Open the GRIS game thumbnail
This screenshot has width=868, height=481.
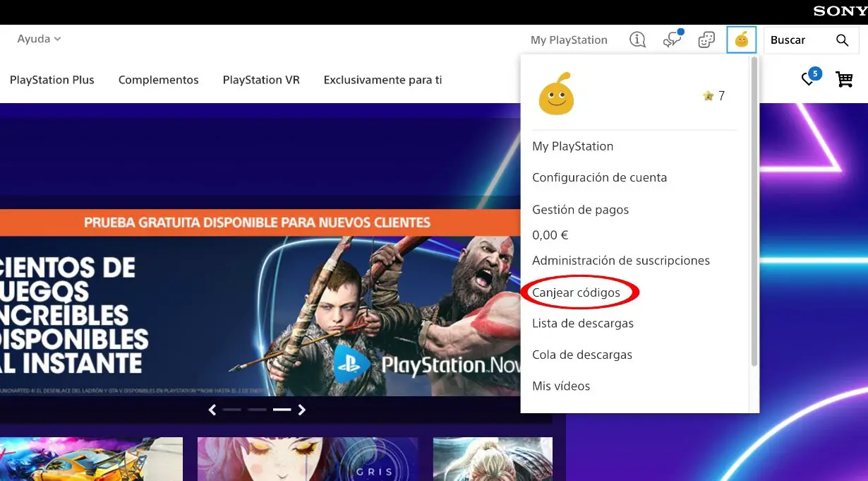(x=308, y=459)
